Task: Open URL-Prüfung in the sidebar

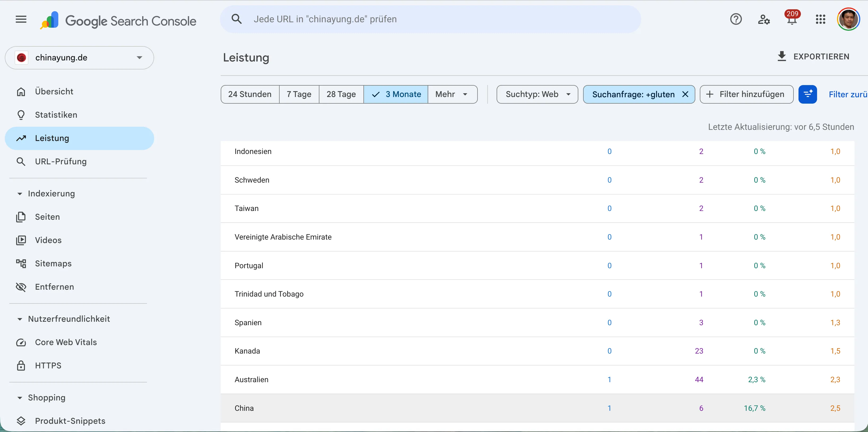Action: 80,162
